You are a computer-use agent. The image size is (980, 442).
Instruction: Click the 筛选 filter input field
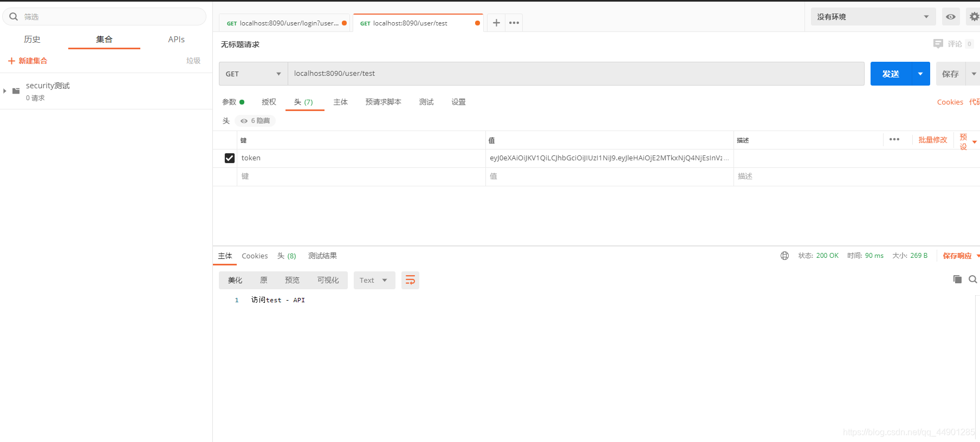tap(104, 17)
